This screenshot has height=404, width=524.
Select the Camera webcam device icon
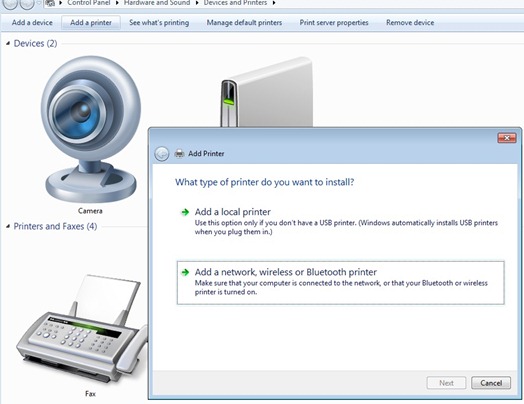pos(91,129)
